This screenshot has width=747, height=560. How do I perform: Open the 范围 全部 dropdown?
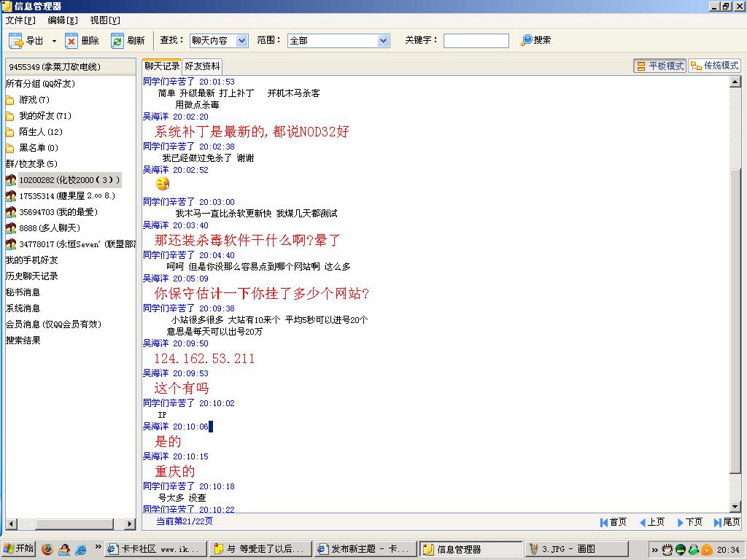384,41
